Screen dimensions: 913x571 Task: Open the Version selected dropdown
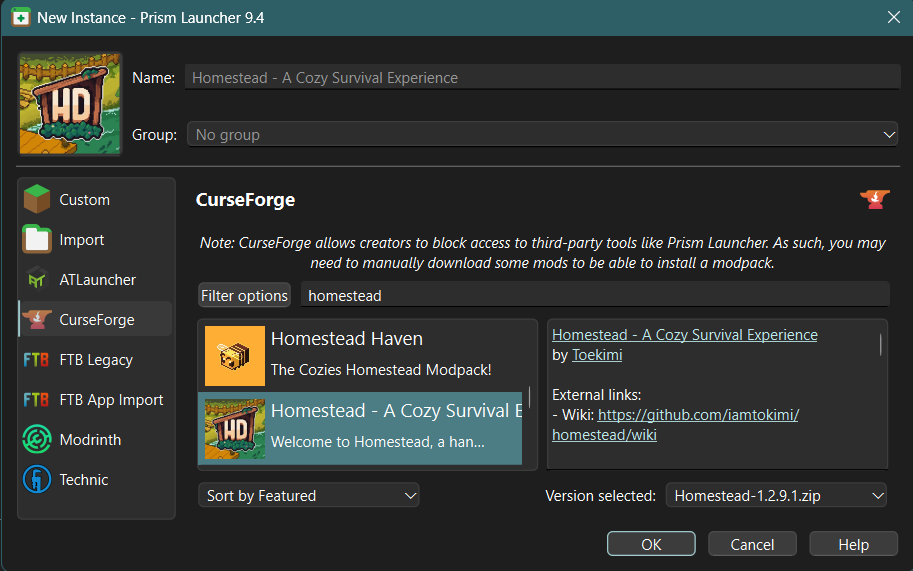pyautogui.click(x=776, y=495)
